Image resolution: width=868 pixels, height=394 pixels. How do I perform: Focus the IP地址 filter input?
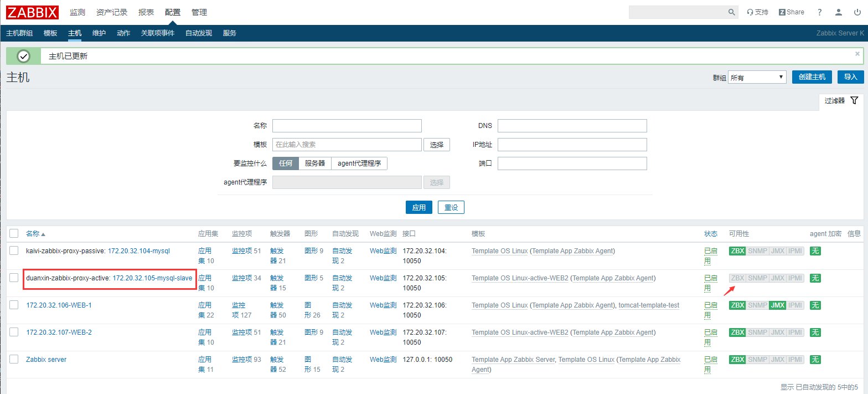pos(572,145)
